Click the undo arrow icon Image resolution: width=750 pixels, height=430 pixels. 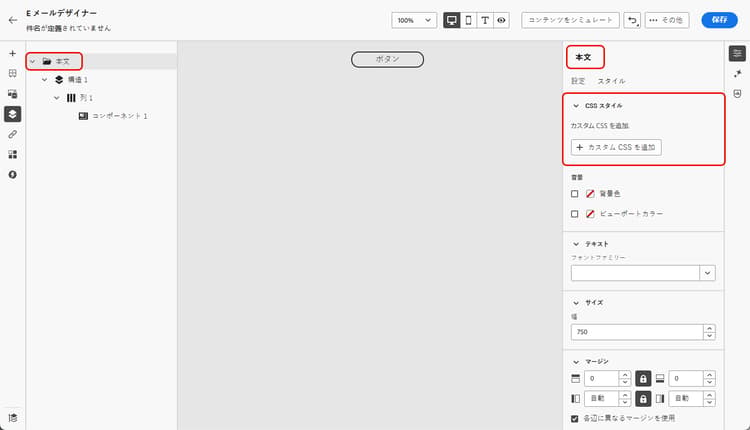tap(632, 20)
